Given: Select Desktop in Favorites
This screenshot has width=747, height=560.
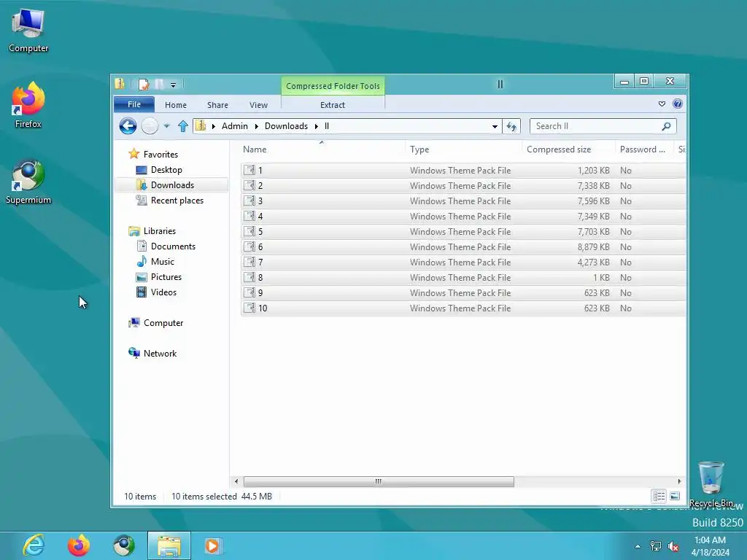Looking at the screenshot, I should point(166,169).
